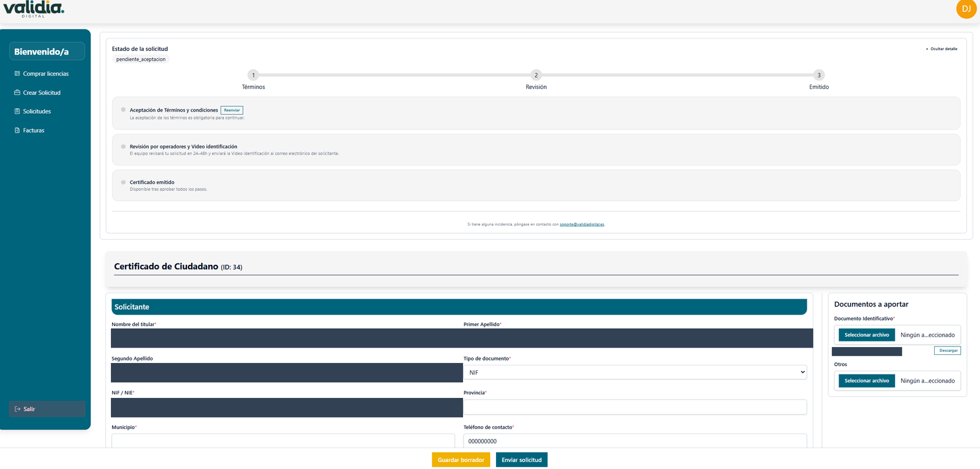This screenshot has width=980, height=469.
Task: Click the Facturas sidebar icon
Action: tap(17, 131)
